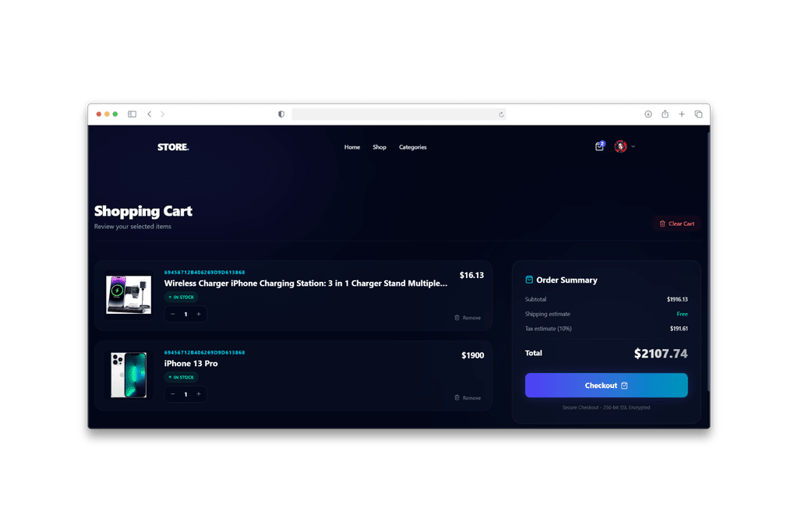Click the browser forward arrow

point(162,114)
